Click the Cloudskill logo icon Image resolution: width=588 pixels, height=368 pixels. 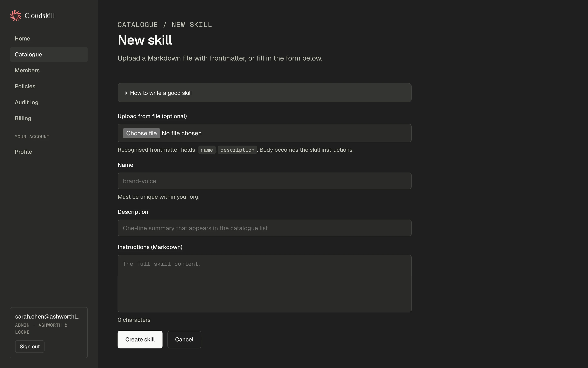pyautogui.click(x=16, y=16)
